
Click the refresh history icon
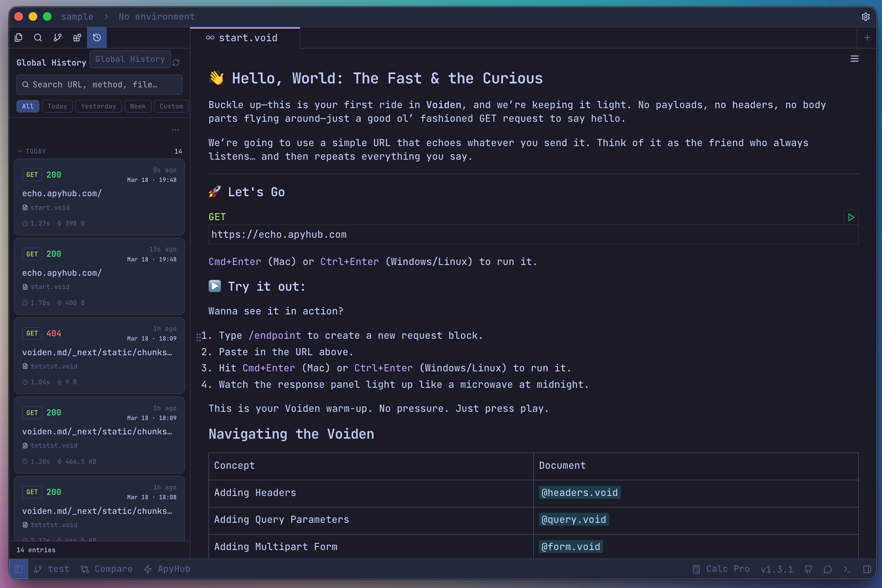(x=176, y=63)
